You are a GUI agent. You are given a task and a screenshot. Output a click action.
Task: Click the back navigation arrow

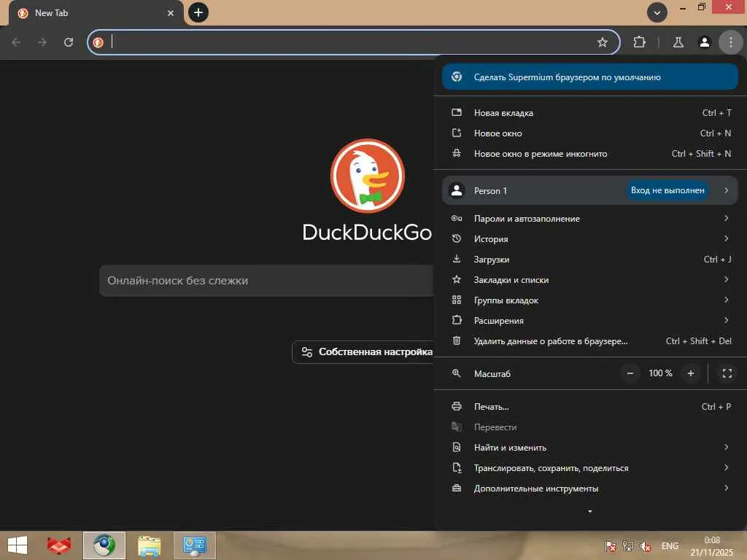[16, 42]
